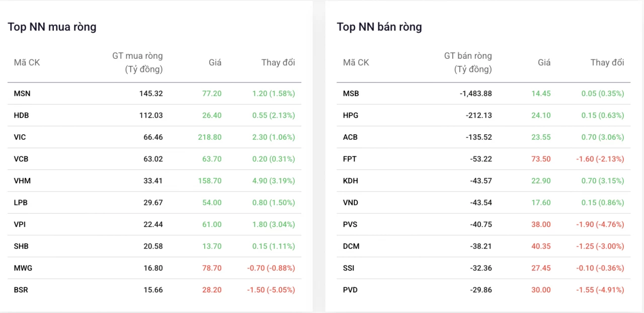Image resolution: width=644 pixels, height=313 pixels.
Task: Select SSI net sell value -32.36
Action: (481, 268)
